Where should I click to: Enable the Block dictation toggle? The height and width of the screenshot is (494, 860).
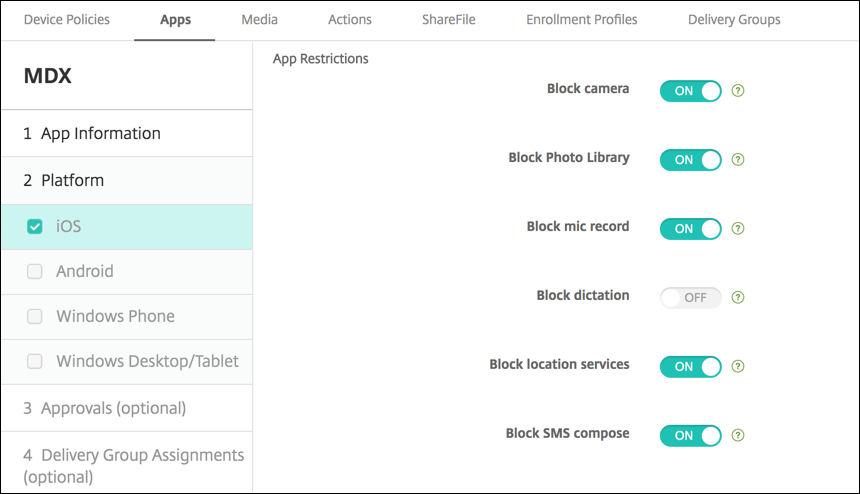click(x=690, y=297)
